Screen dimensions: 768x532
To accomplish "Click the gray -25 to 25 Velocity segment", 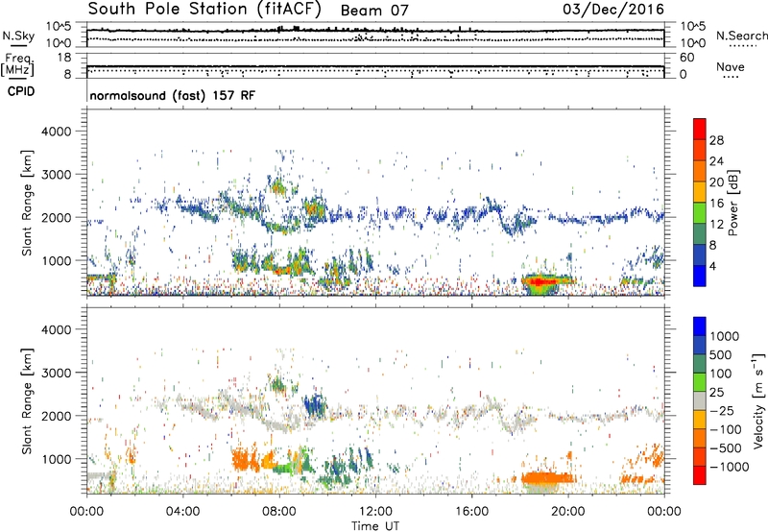I will click(700, 400).
